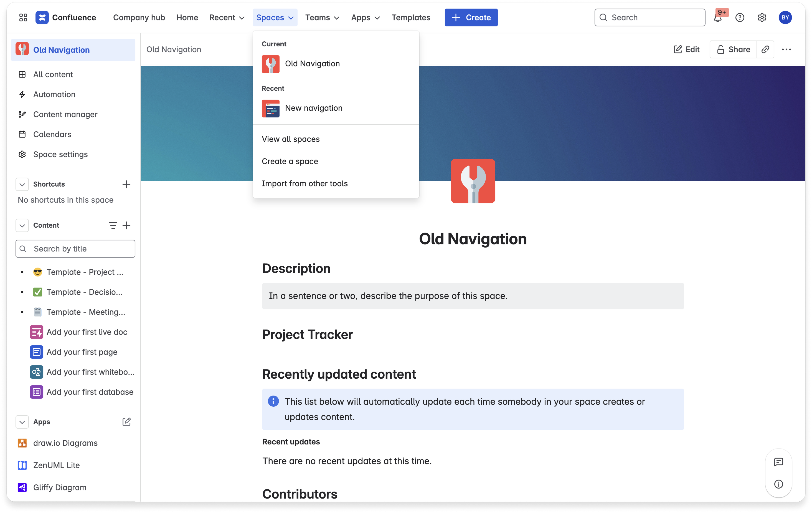Image resolution: width=812 pixels, height=513 pixels.
Task: Click the page info icon
Action: (779, 484)
